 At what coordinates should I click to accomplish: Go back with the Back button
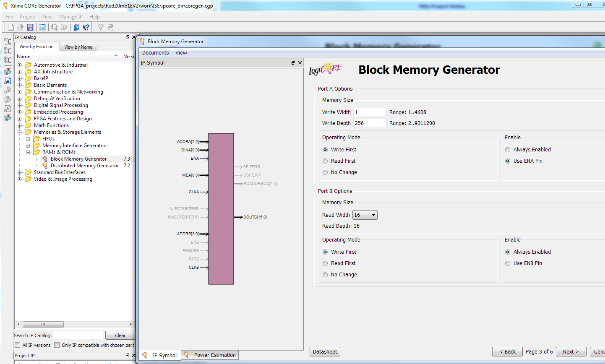pyautogui.click(x=507, y=352)
